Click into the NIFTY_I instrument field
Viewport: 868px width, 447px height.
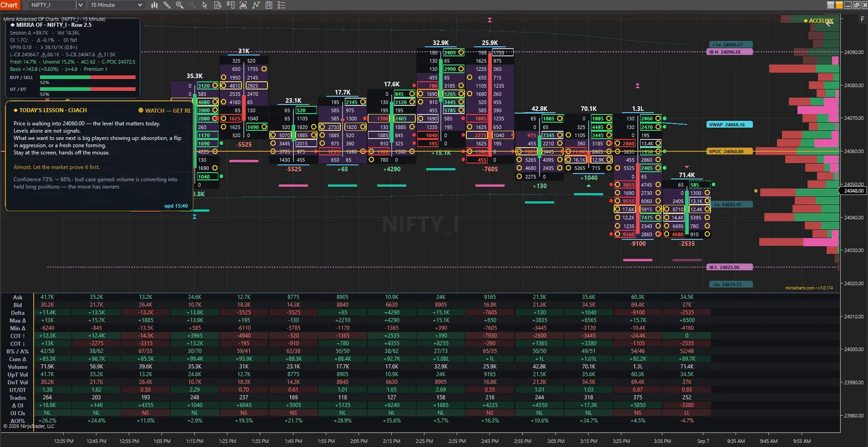pos(53,5)
